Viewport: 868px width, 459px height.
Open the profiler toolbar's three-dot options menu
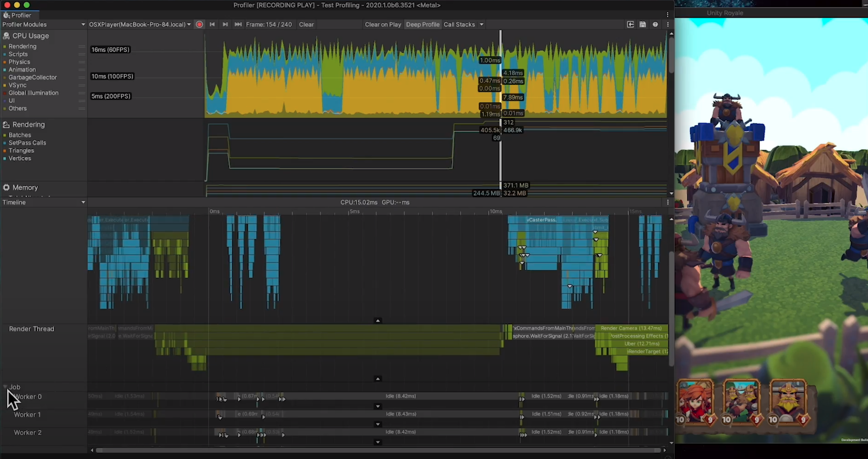(x=668, y=24)
